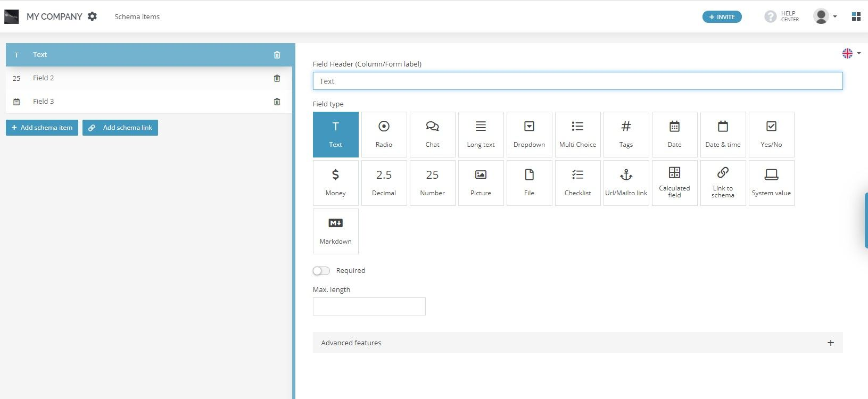The height and width of the screenshot is (399, 868).
Task: Choose the Date & time field type
Action: tap(723, 135)
